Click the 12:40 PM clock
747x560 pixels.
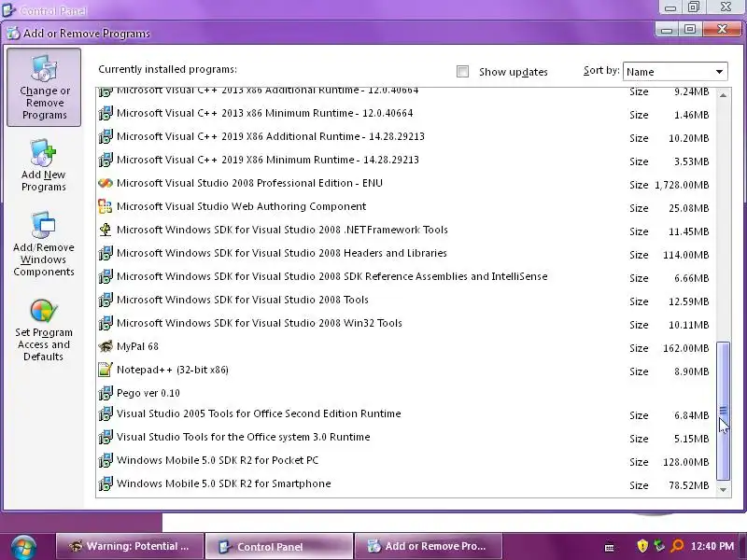pyautogui.click(x=712, y=546)
